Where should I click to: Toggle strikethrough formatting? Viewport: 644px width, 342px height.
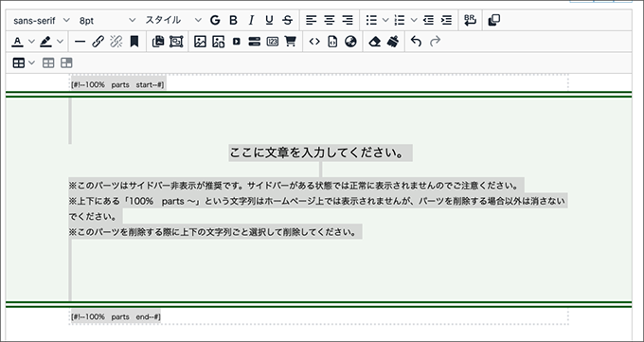(x=288, y=20)
